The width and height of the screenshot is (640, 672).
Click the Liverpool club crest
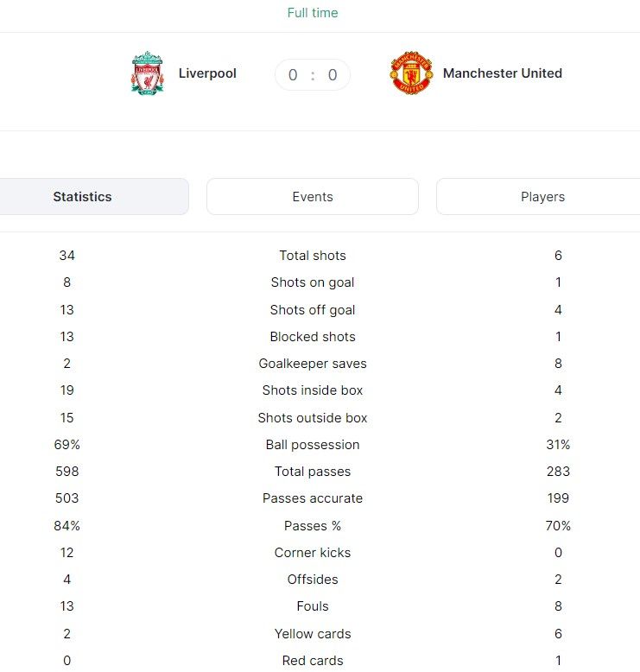147,73
